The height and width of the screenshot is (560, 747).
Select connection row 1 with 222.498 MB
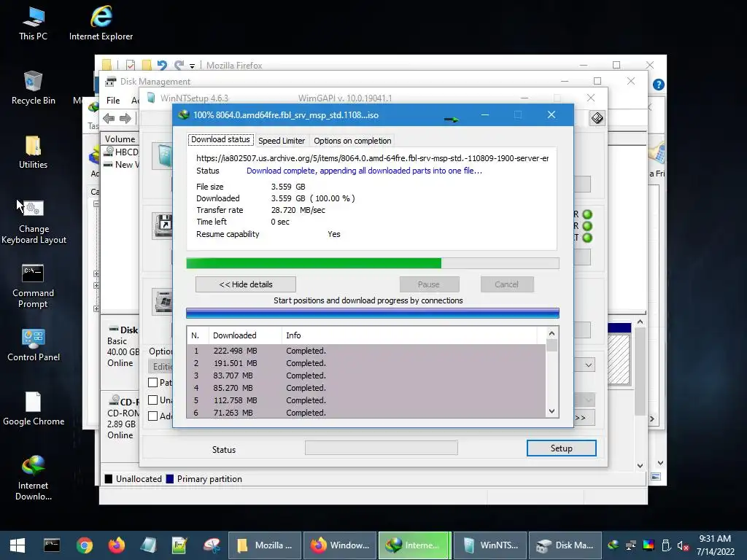coord(366,351)
